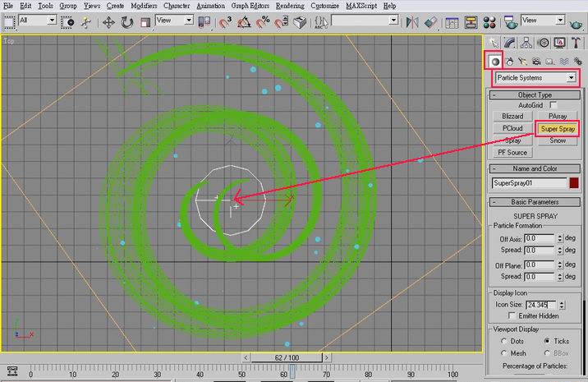Open the Particle Systems category dropdown
The image size is (588, 382).
tap(534, 78)
